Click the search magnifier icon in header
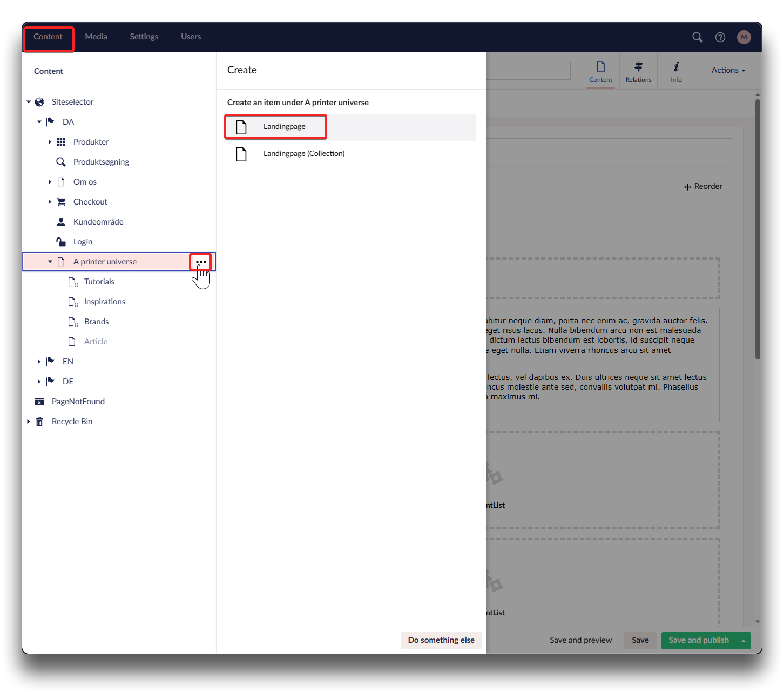Image resolution: width=784 pixels, height=693 pixels. (697, 37)
